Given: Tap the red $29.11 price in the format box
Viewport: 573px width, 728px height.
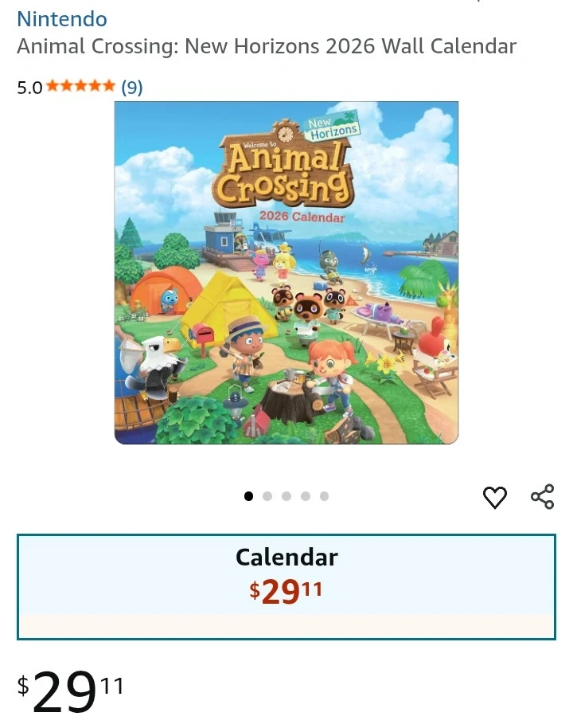Looking at the screenshot, I should click(286, 592).
